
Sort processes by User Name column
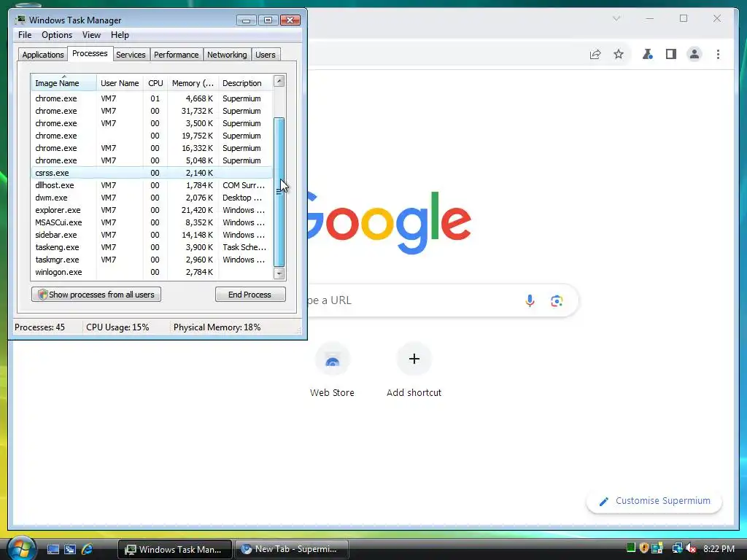point(120,83)
